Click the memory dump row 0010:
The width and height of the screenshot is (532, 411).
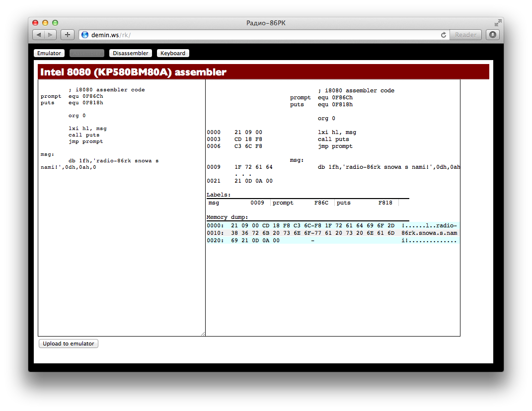(x=332, y=233)
